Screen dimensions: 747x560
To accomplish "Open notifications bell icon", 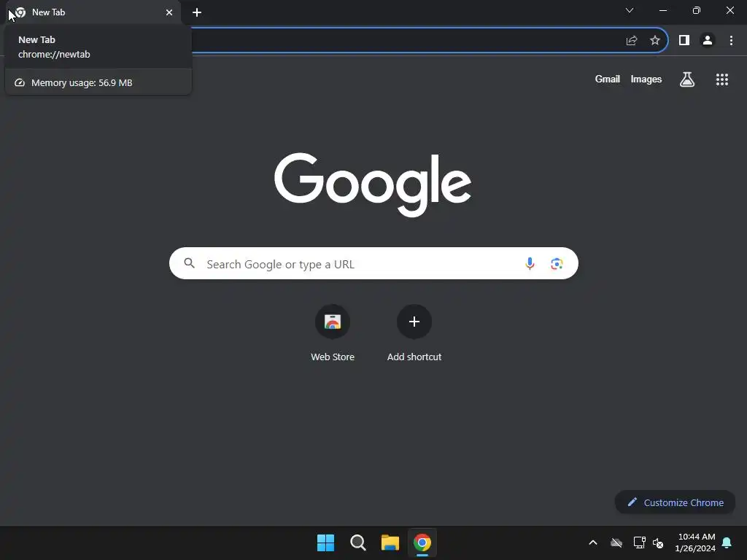I will coord(727,542).
